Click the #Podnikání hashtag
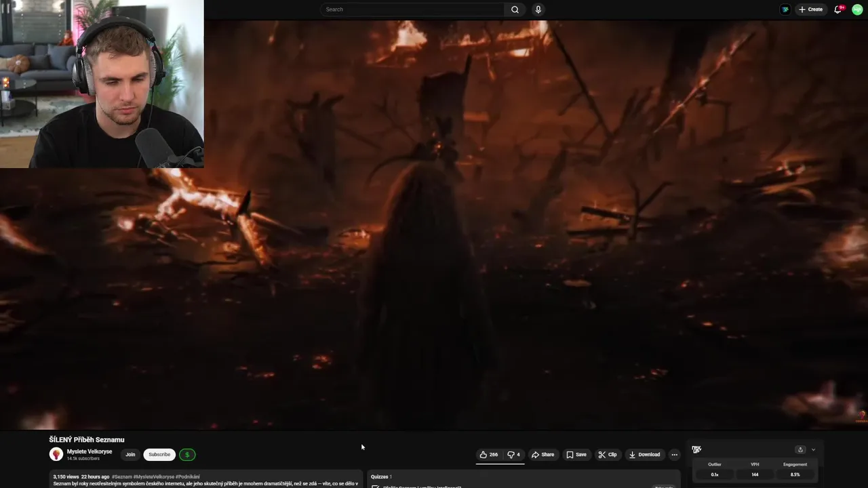The width and height of the screenshot is (868, 488). tap(187, 476)
